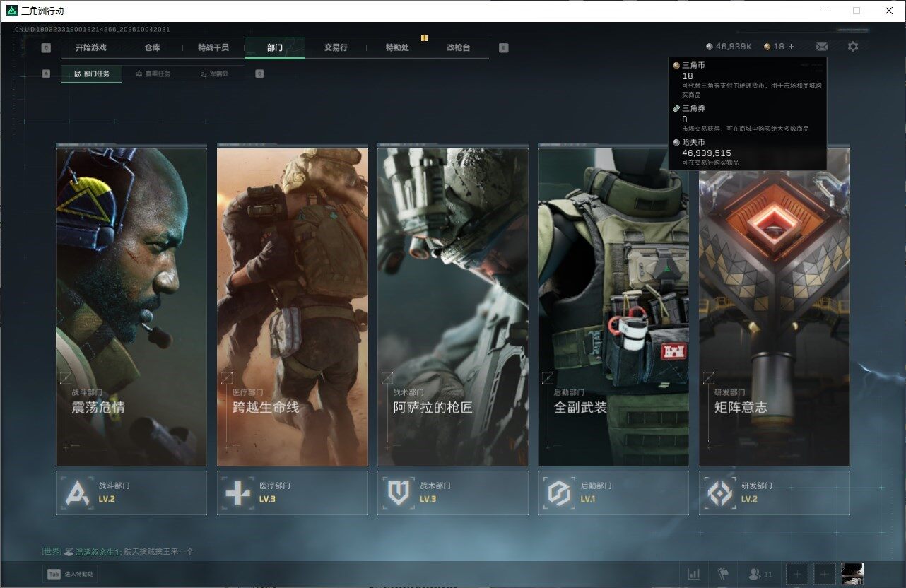906x588 pixels.
Task: Open the 仓库 tab
Action: 152,48
